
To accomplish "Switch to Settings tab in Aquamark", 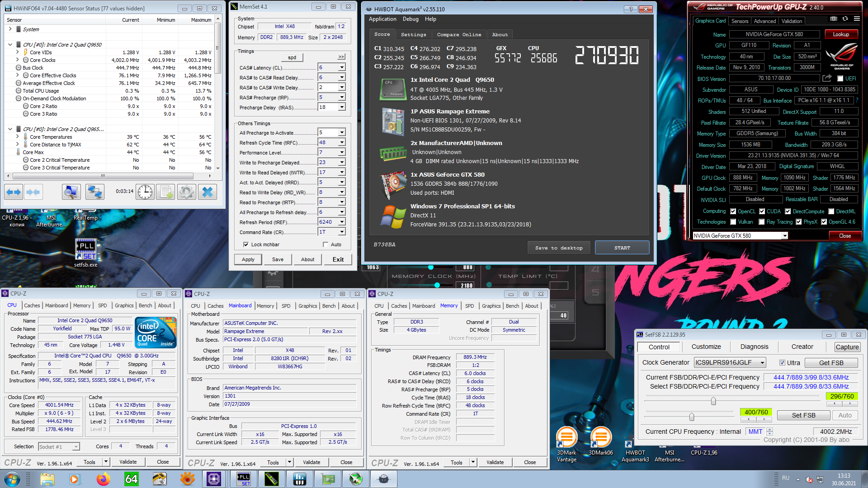I will tap(413, 34).
